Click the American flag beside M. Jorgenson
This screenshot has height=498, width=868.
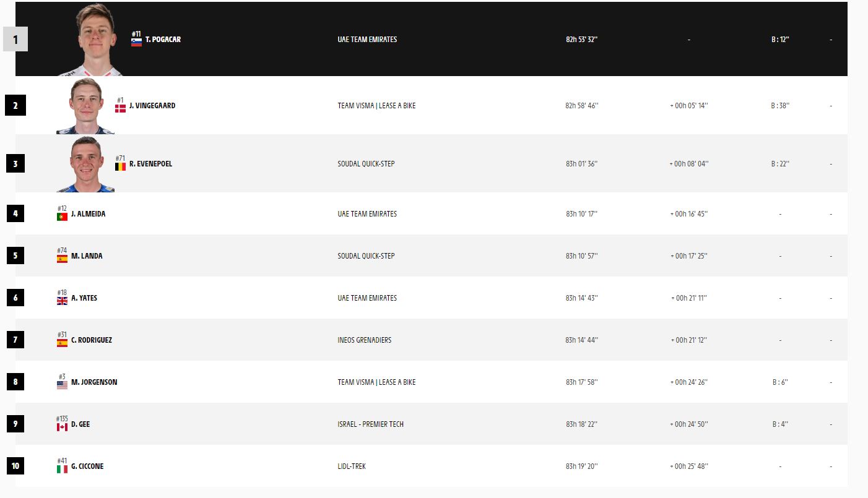click(x=62, y=385)
